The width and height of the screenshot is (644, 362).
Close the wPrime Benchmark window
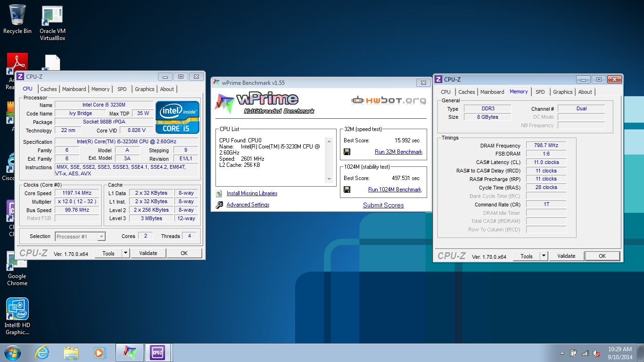(422, 83)
